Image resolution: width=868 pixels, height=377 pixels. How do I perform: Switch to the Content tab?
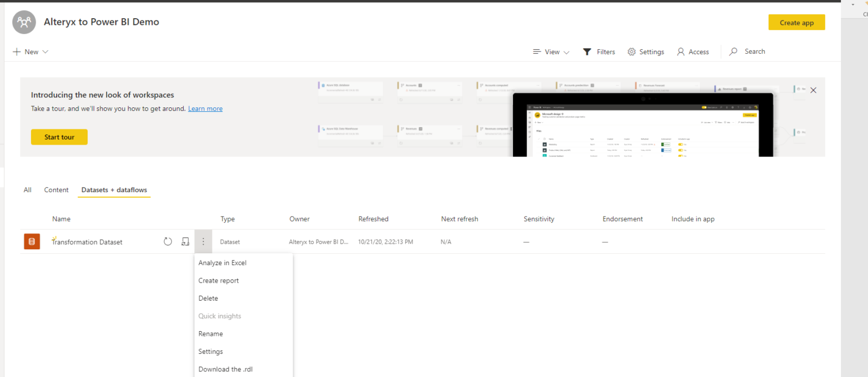tap(57, 190)
